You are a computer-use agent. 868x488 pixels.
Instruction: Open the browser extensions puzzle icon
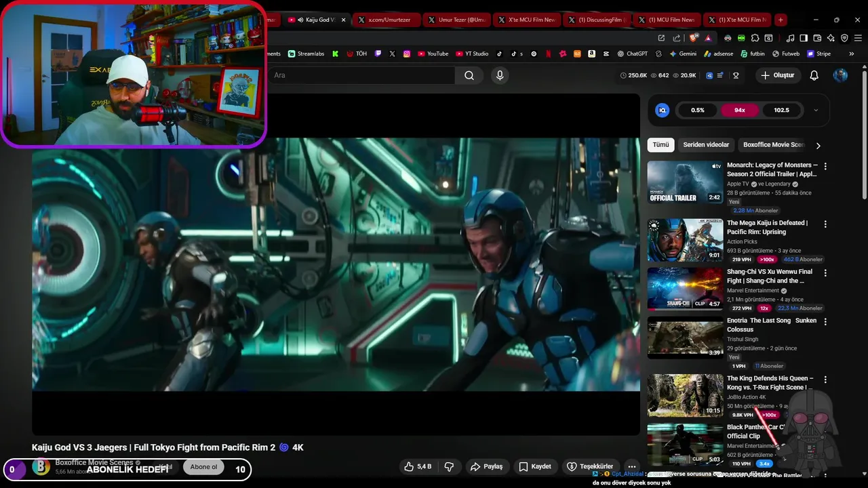[x=755, y=38]
